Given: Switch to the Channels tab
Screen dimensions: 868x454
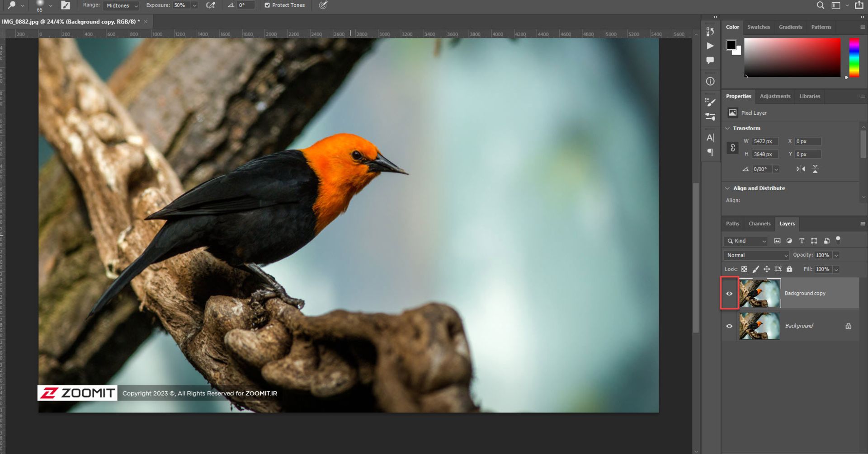Looking at the screenshot, I should pyautogui.click(x=759, y=224).
